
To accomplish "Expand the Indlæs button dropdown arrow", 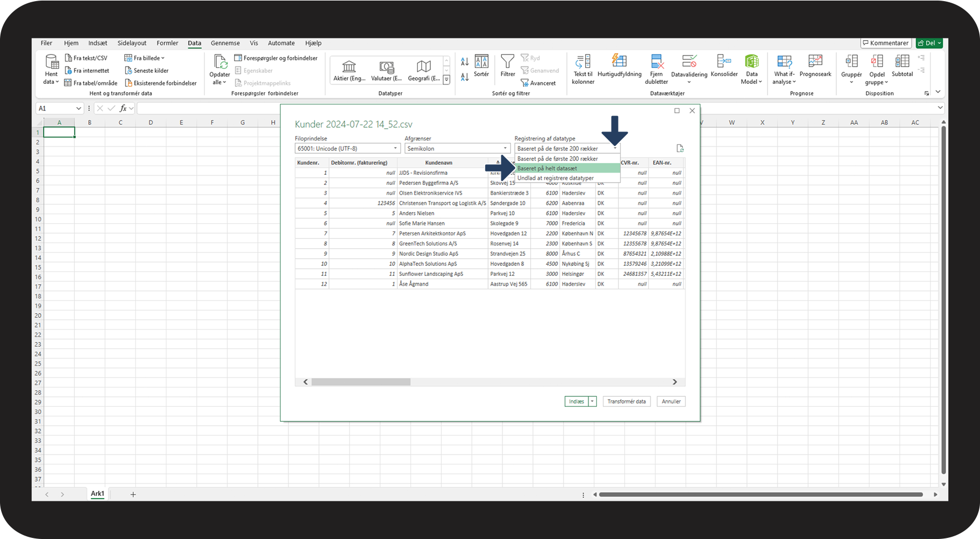I will pos(592,401).
